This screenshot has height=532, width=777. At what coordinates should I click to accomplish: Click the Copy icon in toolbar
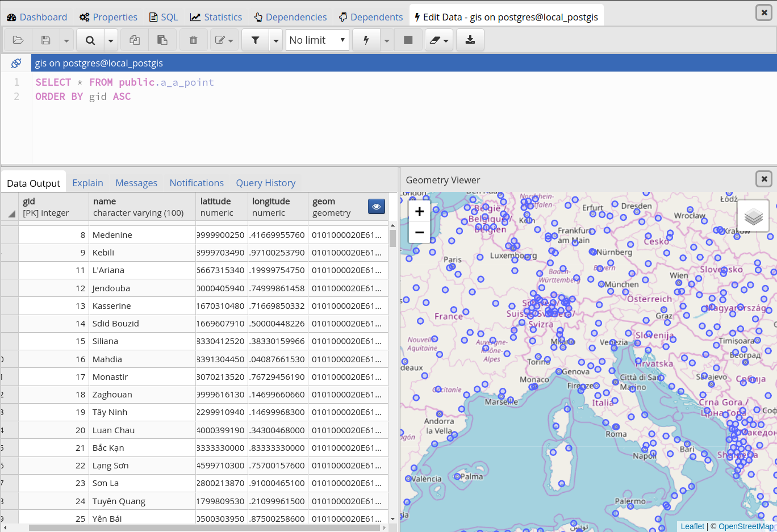(x=135, y=40)
